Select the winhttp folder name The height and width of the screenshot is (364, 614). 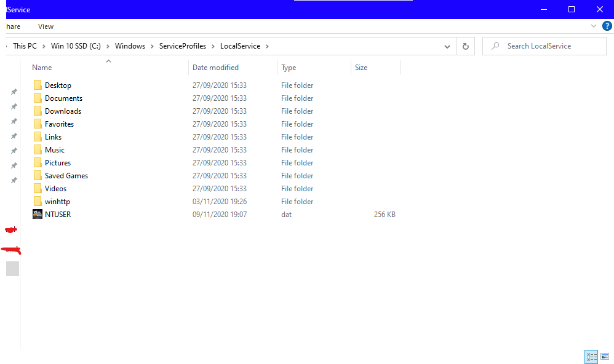[x=57, y=202]
